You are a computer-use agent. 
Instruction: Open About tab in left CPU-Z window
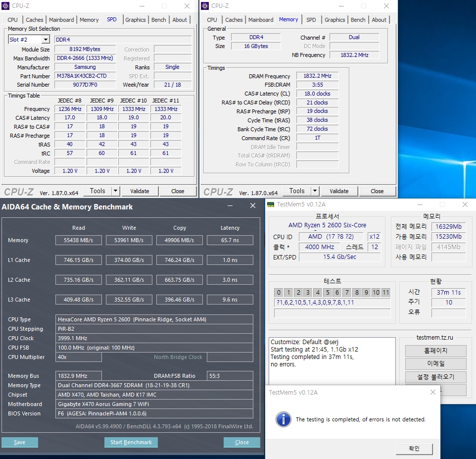(x=180, y=20)
